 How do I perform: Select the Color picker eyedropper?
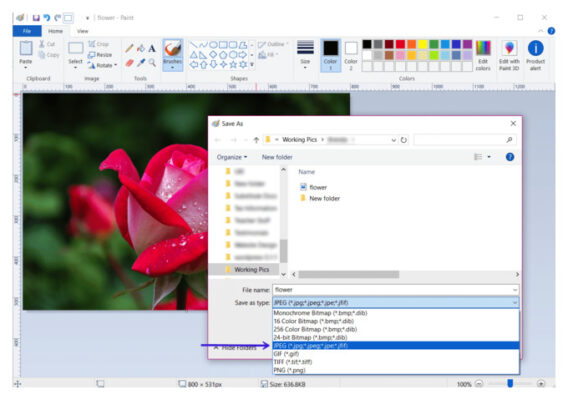141,63
